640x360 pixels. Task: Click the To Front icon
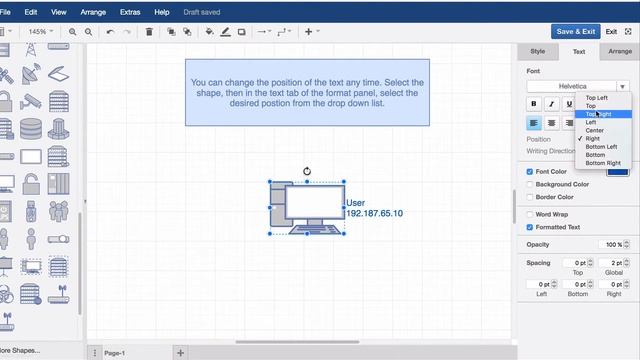(x=171, y=32)
